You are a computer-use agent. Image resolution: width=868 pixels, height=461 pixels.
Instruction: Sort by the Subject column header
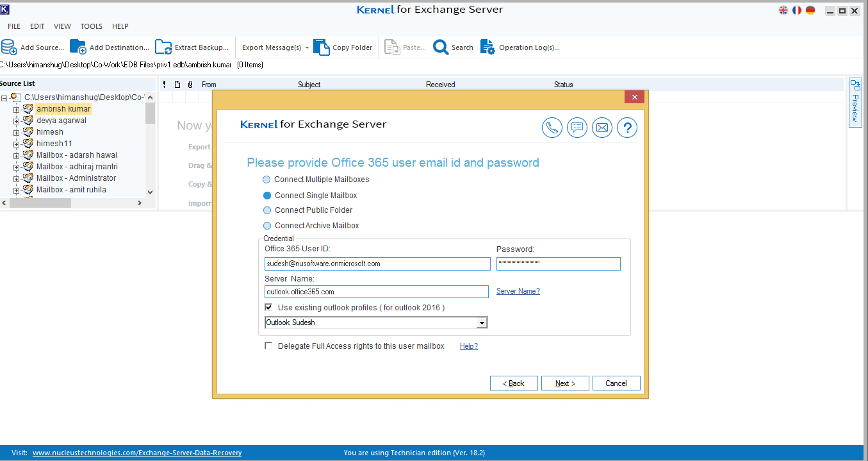309,85
